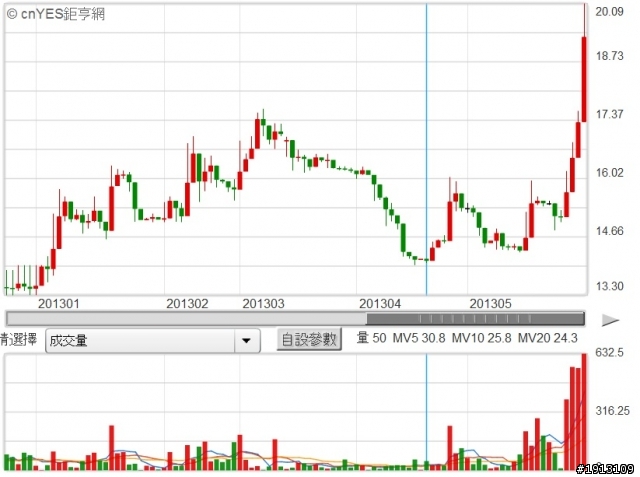640x477 pixels.
Task: Click the 量 50 volume readout
Action: point(371,338)
